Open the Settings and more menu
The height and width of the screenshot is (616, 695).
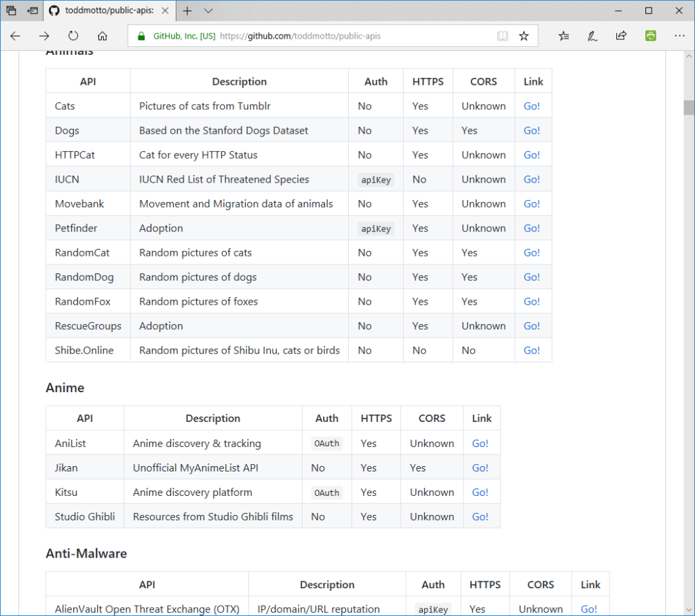pos(679,36)
